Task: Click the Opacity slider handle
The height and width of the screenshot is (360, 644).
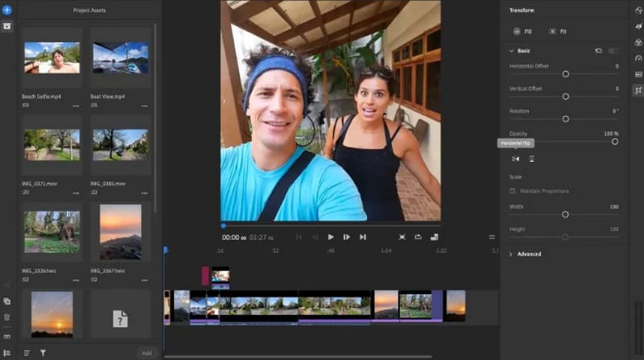Action: click(x=614, y=142)
